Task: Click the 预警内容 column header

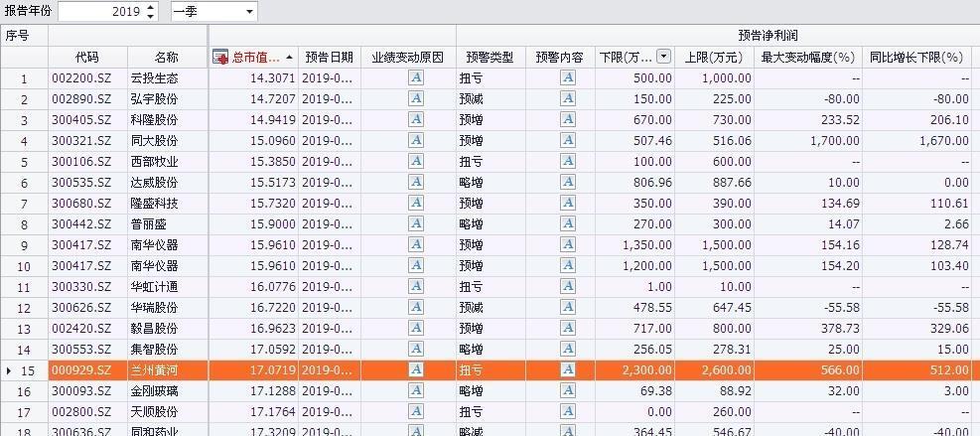Action: pos(559,58)
